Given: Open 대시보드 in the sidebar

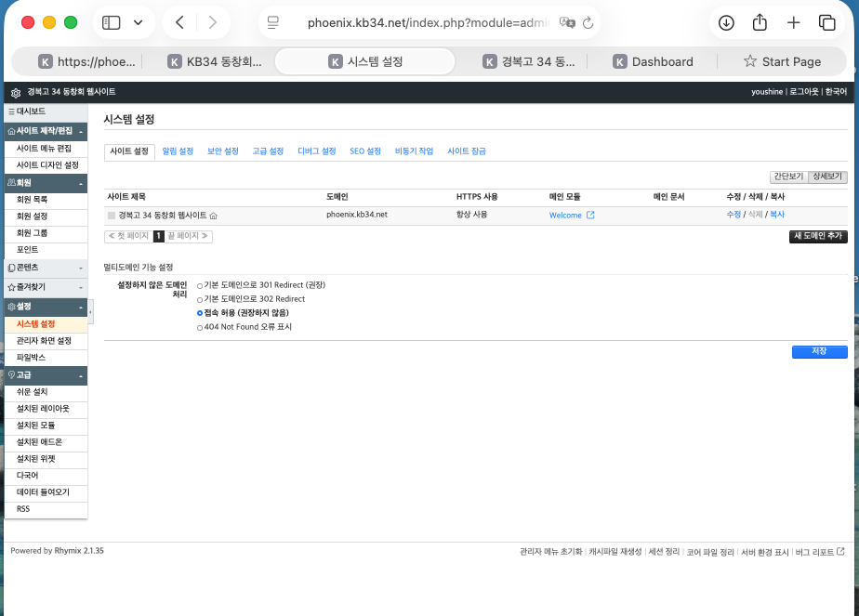Looking at the screenshot, I should [x=46, y=111].
